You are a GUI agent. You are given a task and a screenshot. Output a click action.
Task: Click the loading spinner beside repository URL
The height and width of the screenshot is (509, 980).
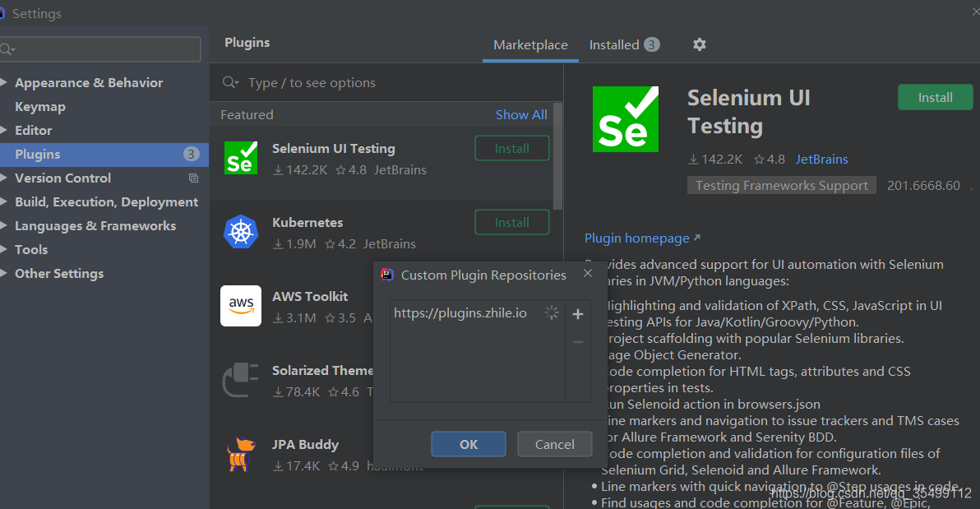(551, 312)
